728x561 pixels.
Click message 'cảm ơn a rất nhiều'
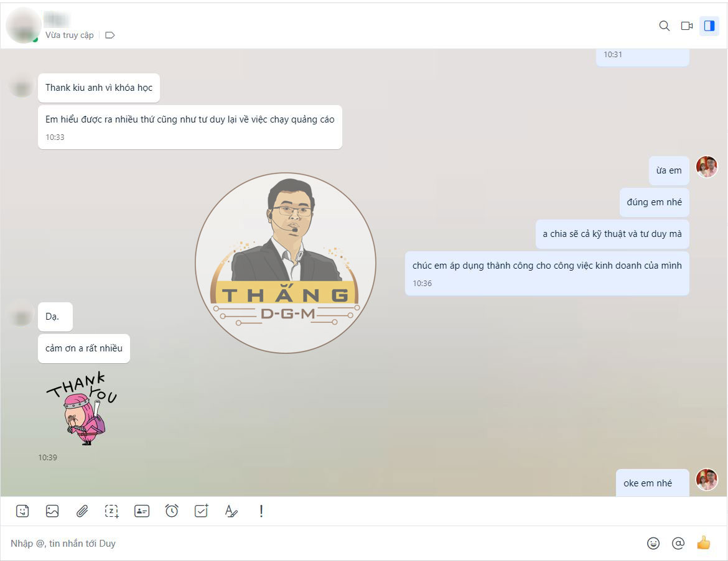click(84, 348)
